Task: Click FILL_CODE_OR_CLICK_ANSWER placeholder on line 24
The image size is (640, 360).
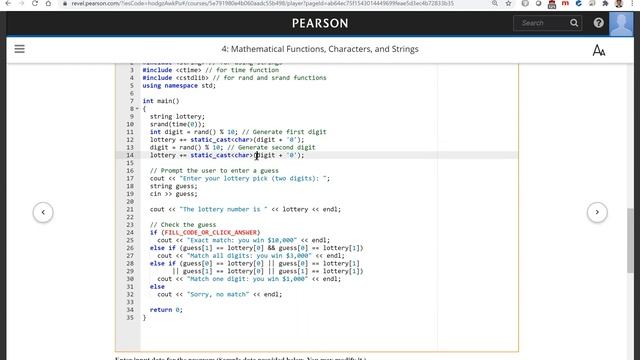Action: [211, 233]
